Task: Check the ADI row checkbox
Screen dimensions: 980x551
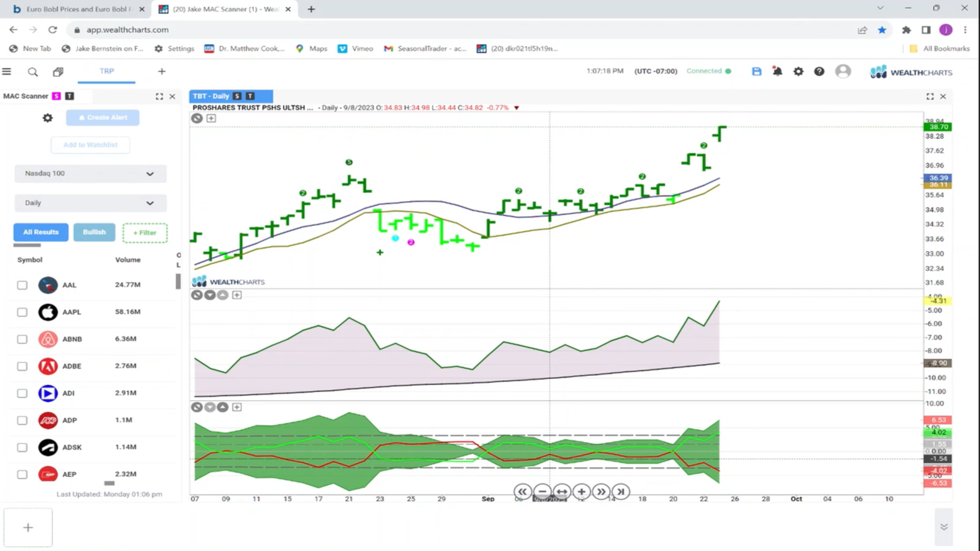Action: [22, 393]
